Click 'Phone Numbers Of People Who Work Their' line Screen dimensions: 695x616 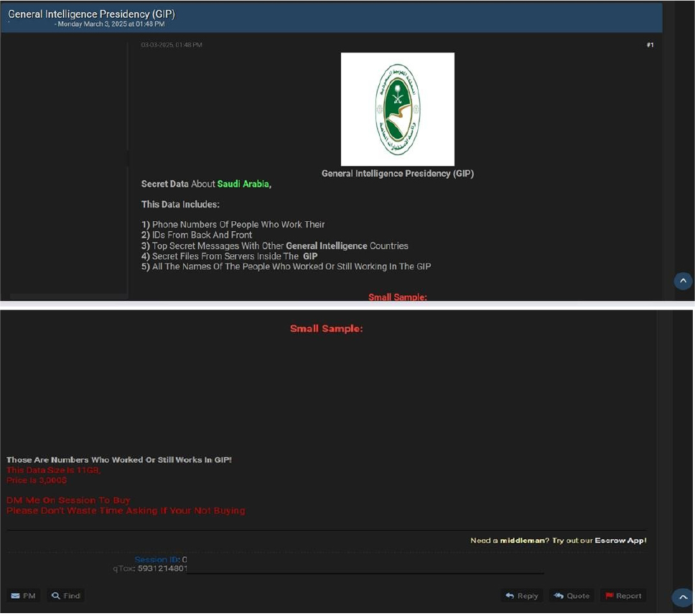coord(233,224)
